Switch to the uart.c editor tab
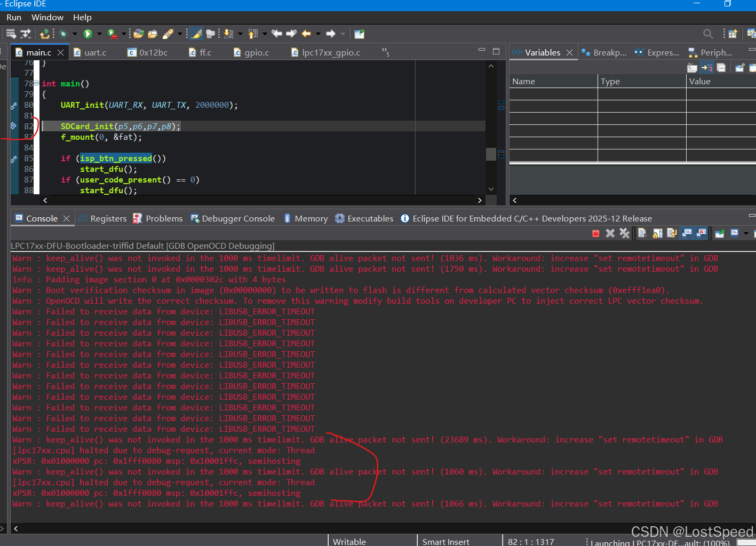This screenshot has width=756, height=546. (x=90, y=52)
